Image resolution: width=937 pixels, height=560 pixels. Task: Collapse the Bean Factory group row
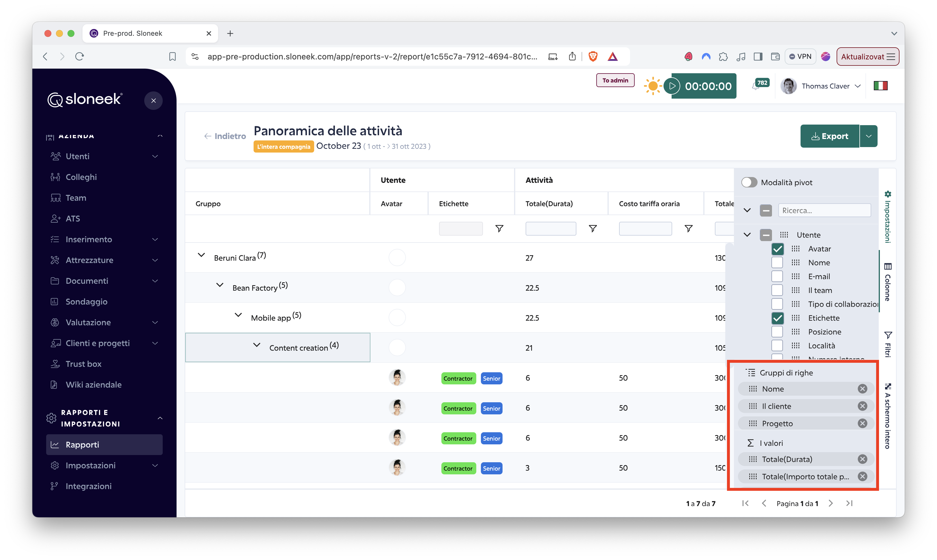click(x=220, y=285)
